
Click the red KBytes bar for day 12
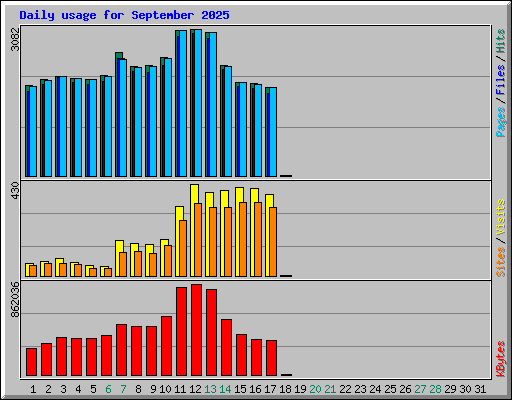tap(197, 330)
